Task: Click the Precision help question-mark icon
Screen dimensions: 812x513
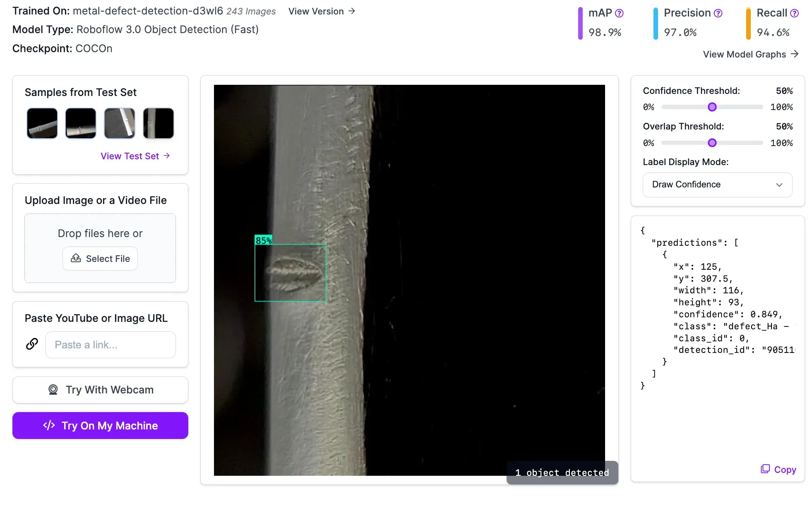Action: (x=718, y=13)
